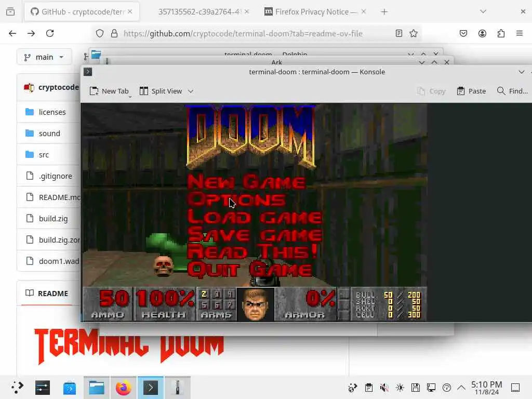Screen dimensions: 532x399
Task: Open brightness tray icon
Action: coord(400,388)
